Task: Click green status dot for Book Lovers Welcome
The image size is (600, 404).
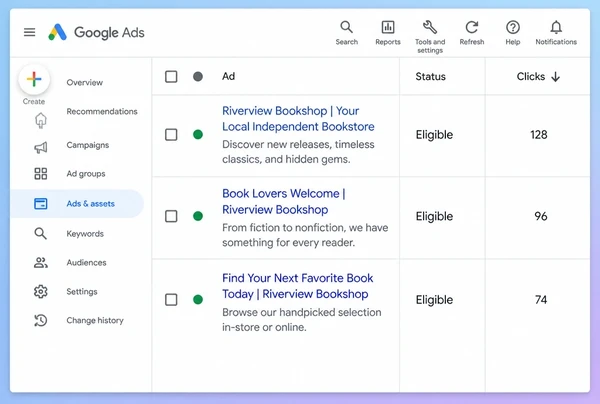Action: [x=198, y=216]
